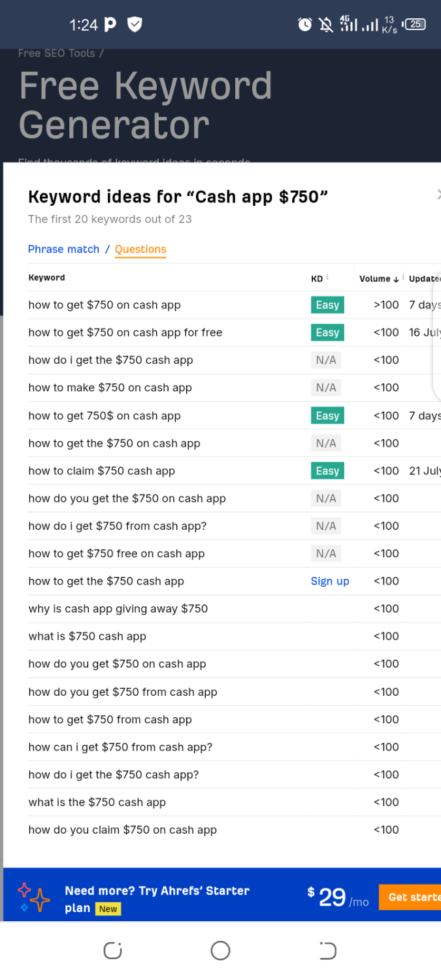Screen dimensions: 441x980
Task: Select 'how do i get the $750 cash app' without question mark
Action: 110,360
